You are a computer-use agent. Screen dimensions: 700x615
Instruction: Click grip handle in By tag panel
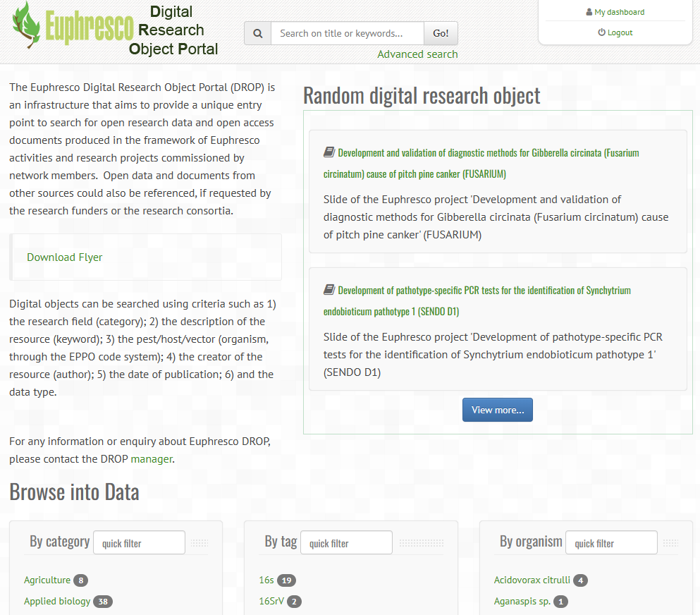pos(421,543)
